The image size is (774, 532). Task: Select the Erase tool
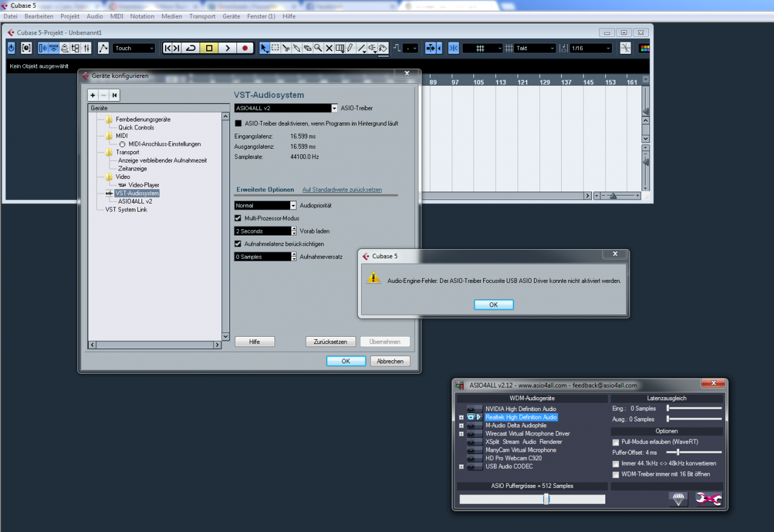click(307, 48)
